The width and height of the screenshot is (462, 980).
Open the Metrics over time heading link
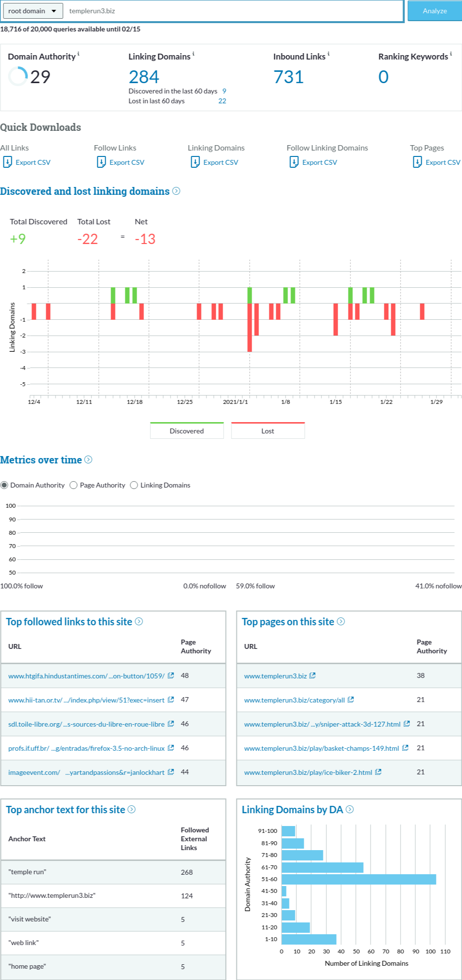point(41,459)
